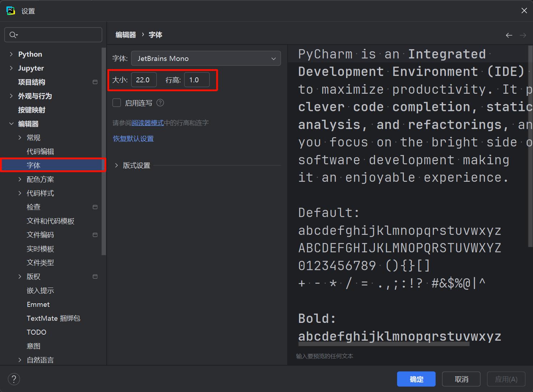
Task: Open the 嵌入提示 settings page
Action: (40, 290)
